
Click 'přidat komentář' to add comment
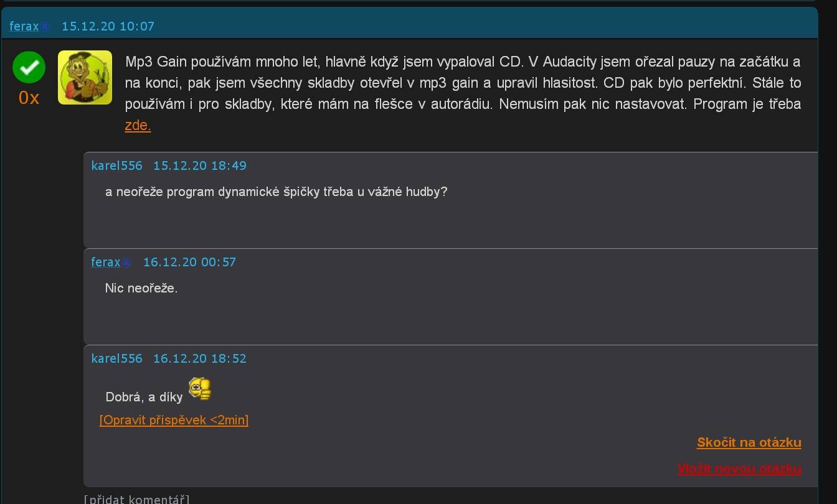tap(137, 499)
